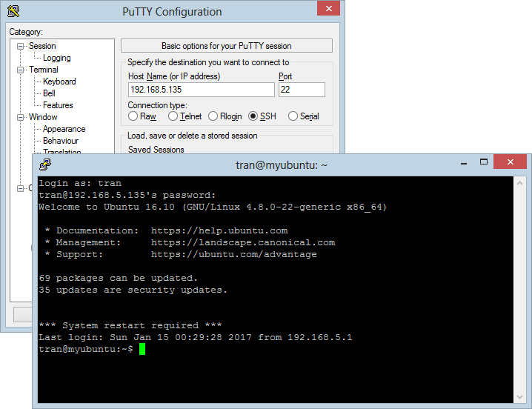The image size is (532, 409).
Task: Click the Port input field
Action: point(302,90)
